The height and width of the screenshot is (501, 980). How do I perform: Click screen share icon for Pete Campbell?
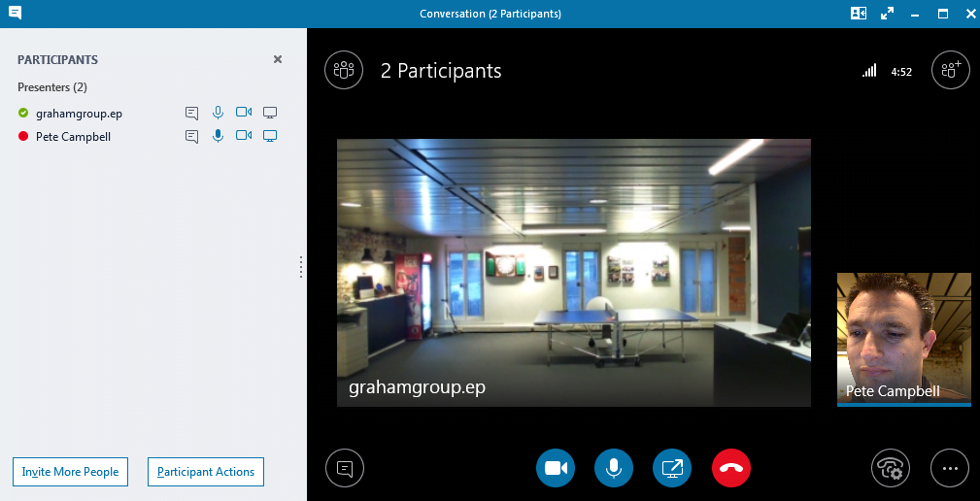click(270, 136)
